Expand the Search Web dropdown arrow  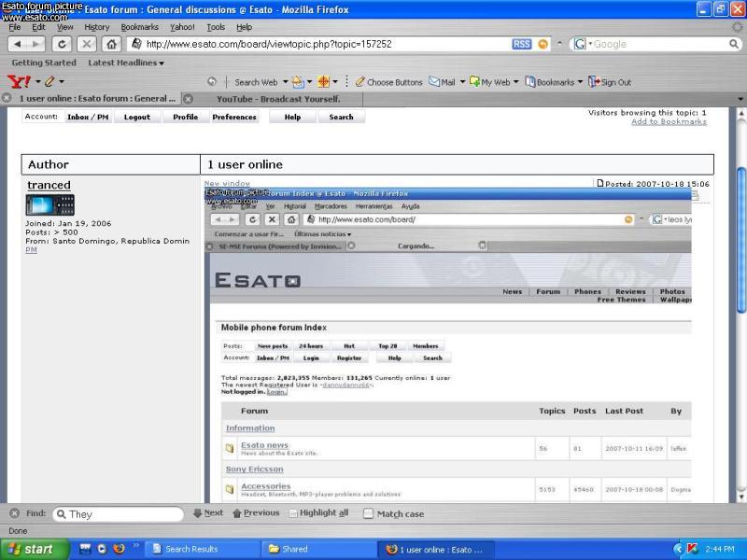coord(286,82)
